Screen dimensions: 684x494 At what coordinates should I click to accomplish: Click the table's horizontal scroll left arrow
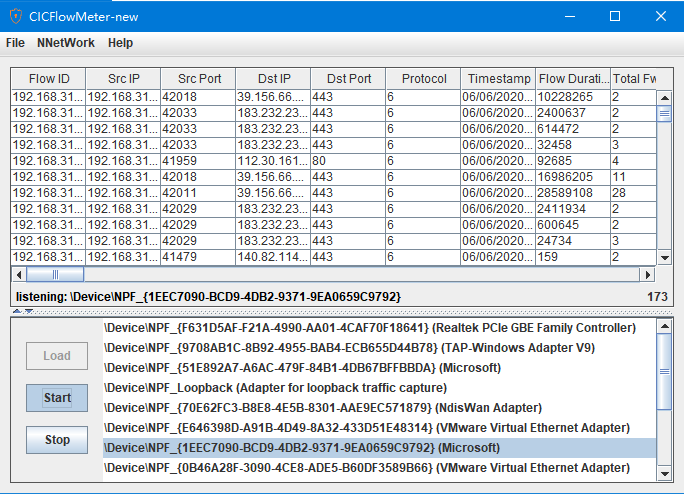tap(18, 273)
